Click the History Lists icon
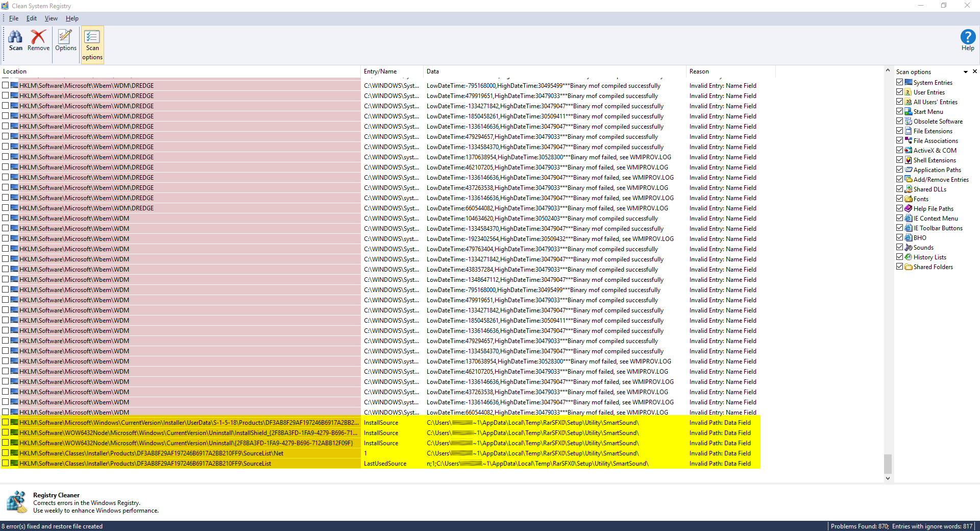Screen dimensions: 980x531 [908, 257]
